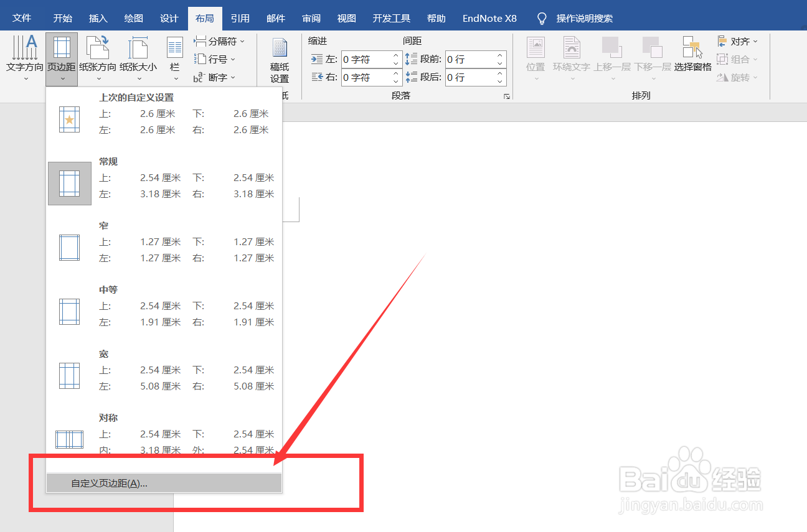Open Columns (栏) options

click(x=175, y=59)
